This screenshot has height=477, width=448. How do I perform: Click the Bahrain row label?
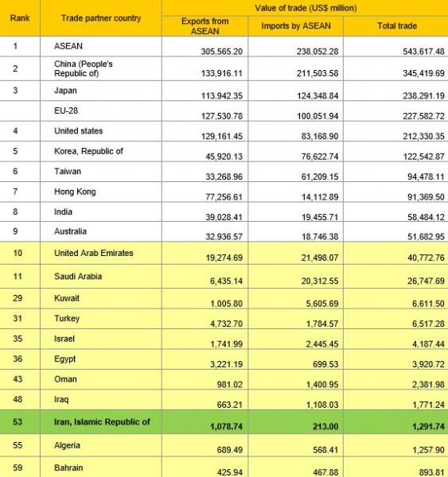pyautogui.click(x=68, y=467)
